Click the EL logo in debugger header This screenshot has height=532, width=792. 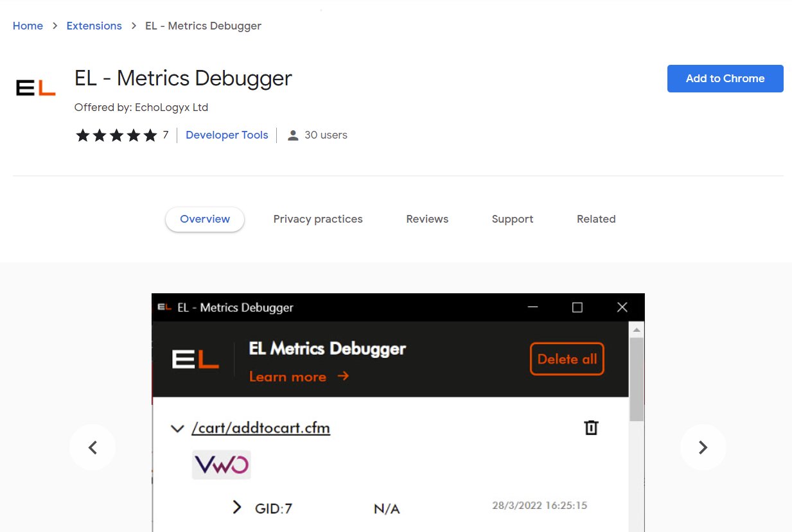pos(195,359)
